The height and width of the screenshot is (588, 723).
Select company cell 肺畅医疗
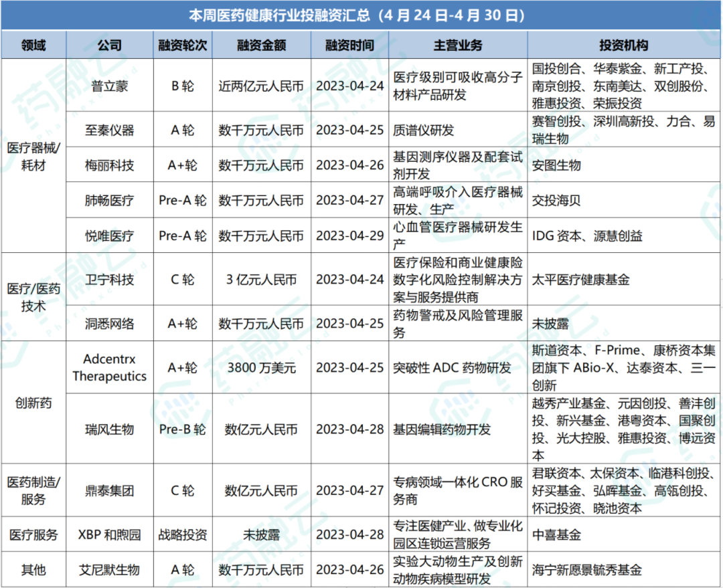(110, 200)
